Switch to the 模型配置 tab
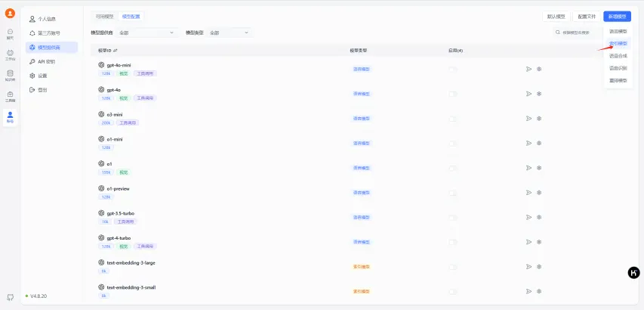This screenshot has height=310, width=644. tap(131, 17)
